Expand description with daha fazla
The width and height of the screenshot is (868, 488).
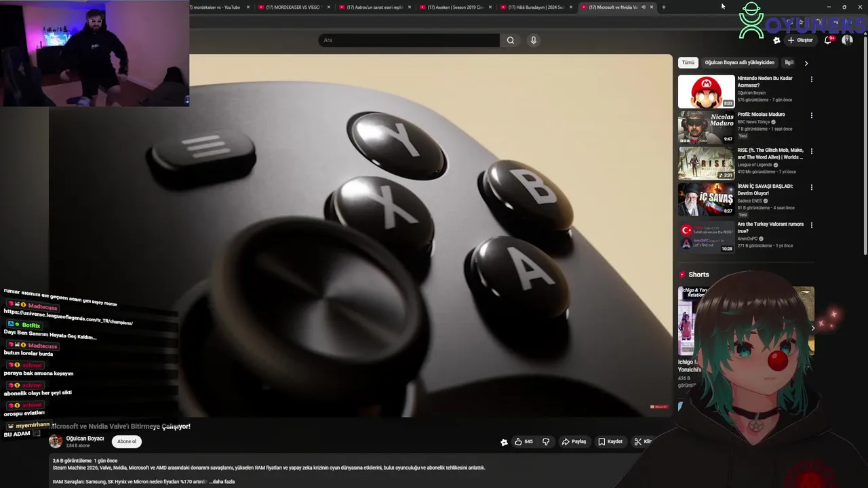pyautogui.click(x=223, y=482)
